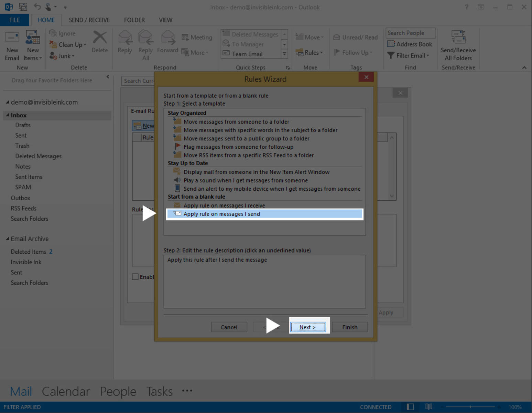Collapse the folder pane arrow

pyautogui.click(x=108, y=77)
